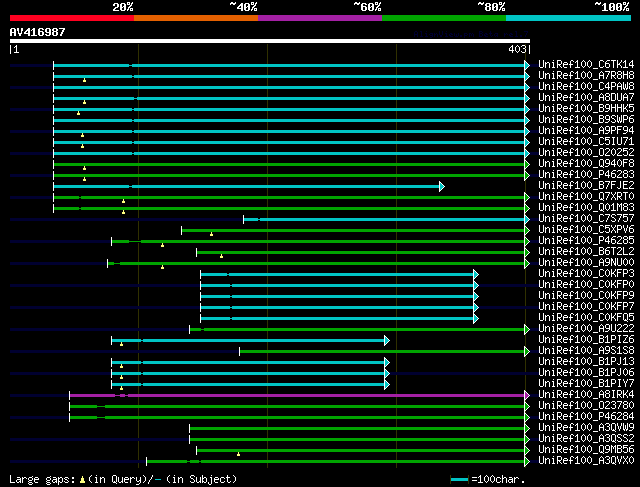Screen dimensions: 640x487
Task: Click the yellow gap marker under UniRef100_C5IU71 bar
Action: [82, 146]
